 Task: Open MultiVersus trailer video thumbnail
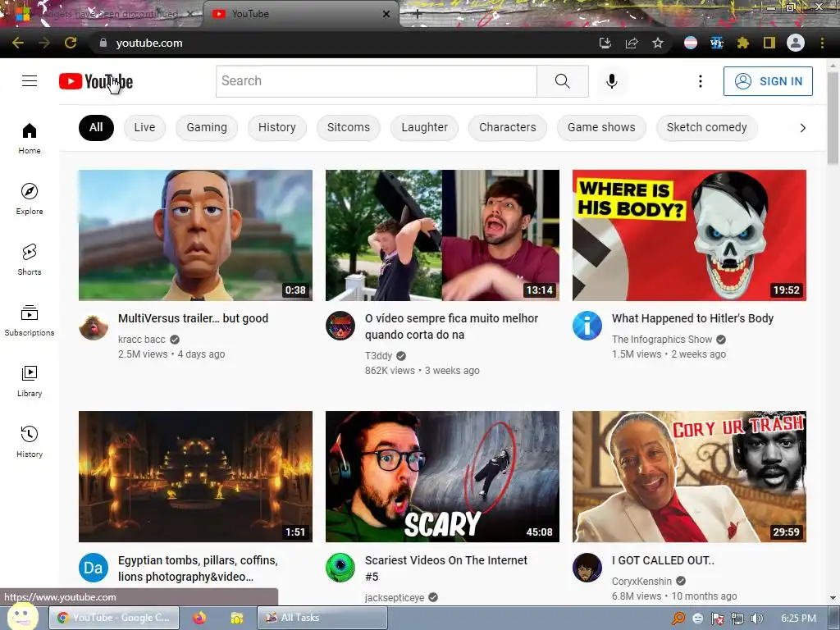(x=195, y=235)
